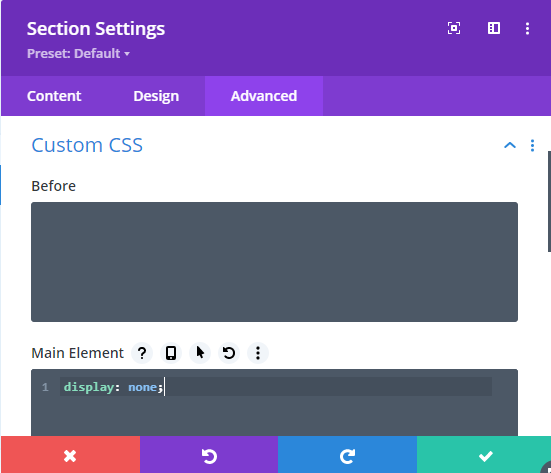Viewport: 551px width, 473px height.
Task: Collapse the Custom CSS section chevron
Action: (x=510, y=145)
